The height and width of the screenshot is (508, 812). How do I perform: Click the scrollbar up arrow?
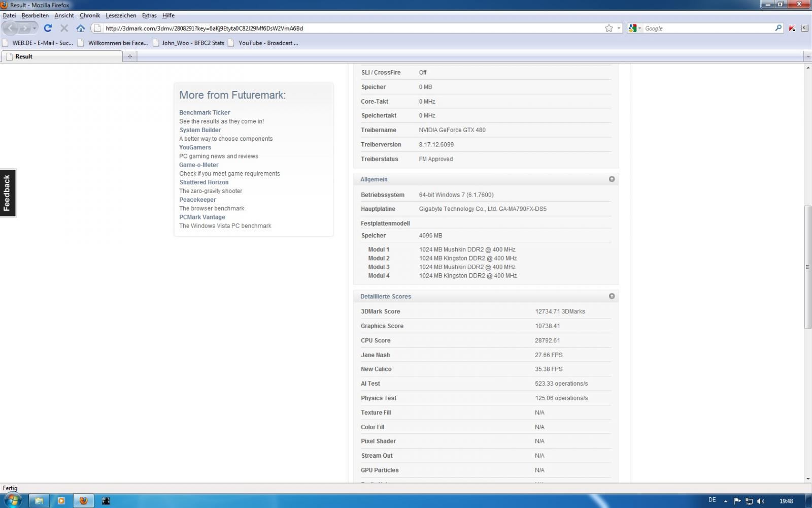(807, 68)
